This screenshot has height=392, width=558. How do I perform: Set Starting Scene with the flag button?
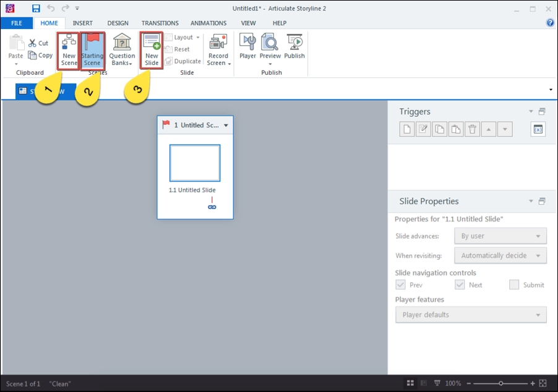click(x=93, y=50)
